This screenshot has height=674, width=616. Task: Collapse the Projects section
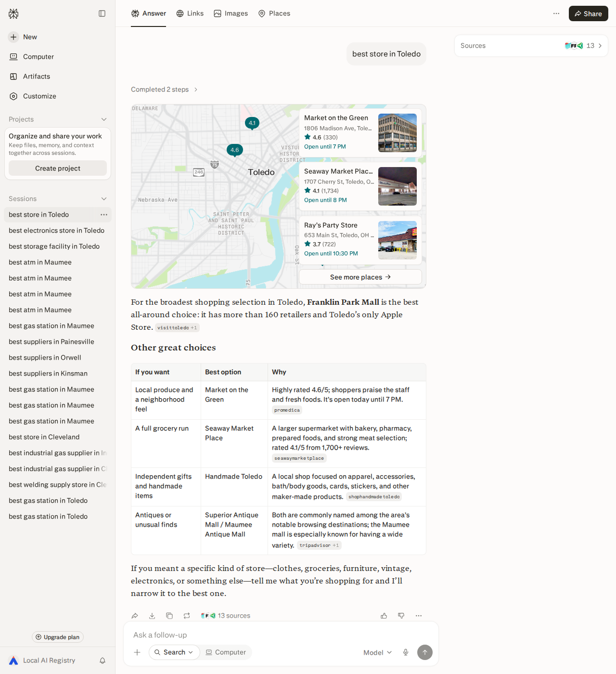point(104,119)
